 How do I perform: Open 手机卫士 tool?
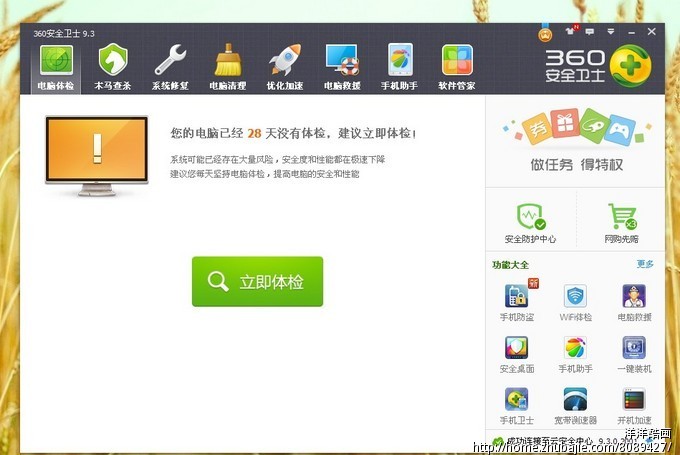point(517,406)
